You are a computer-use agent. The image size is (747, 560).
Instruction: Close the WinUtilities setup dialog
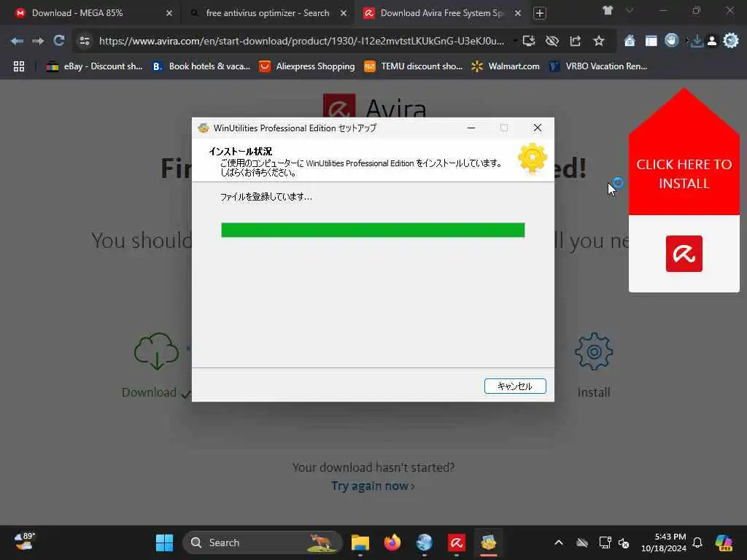pos(538,128)
